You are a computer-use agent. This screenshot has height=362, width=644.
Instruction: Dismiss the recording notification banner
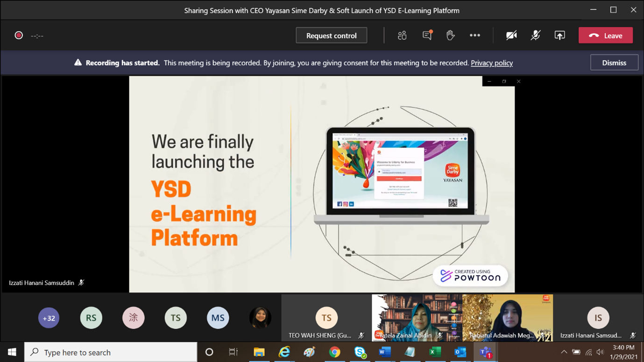tap(614, 63)
